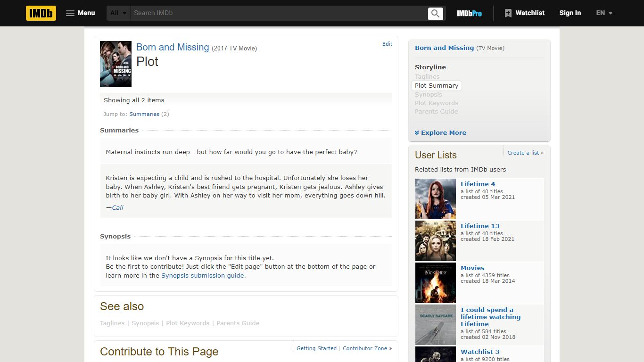Select Plot Summary in Storyline sidebar
This screenshot has width=644, height=362.
[437, 85]
